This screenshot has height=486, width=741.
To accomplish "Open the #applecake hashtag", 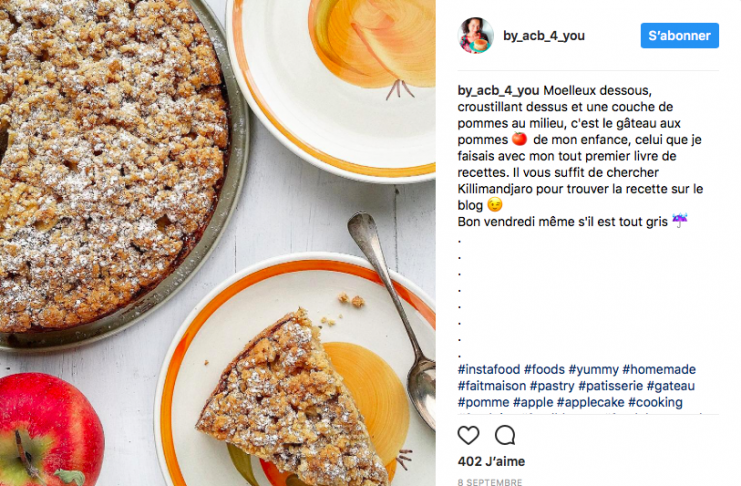I will click(x=590, y=402).
